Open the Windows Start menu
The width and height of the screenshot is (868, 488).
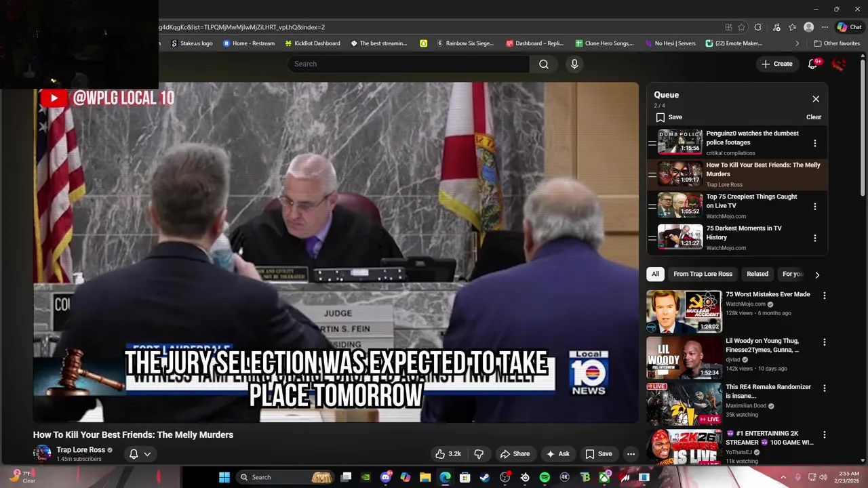coord(224,477)
